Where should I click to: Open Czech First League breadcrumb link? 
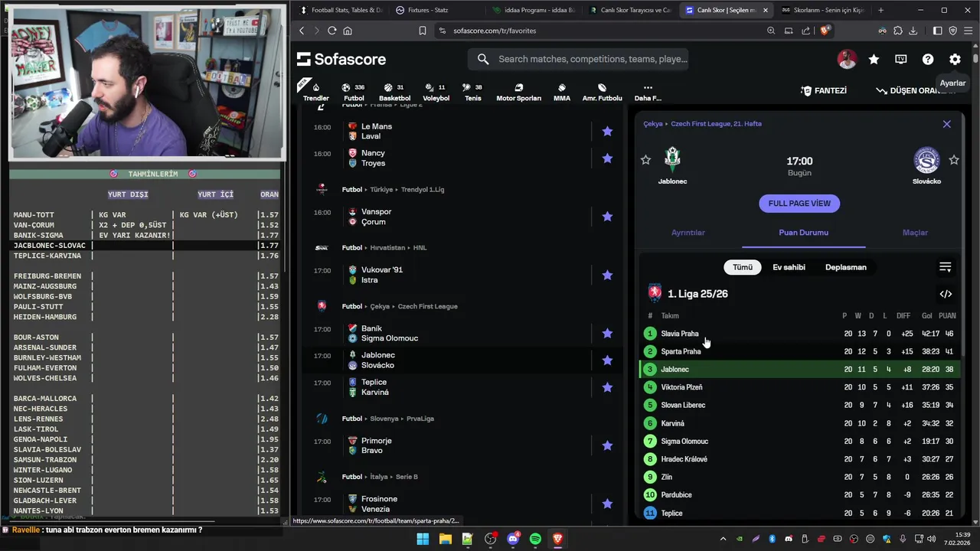point(716,124)
